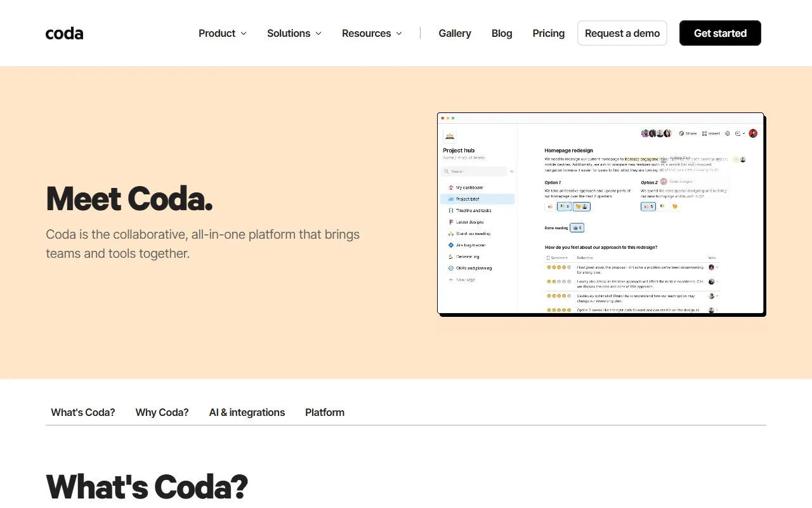The height and width of the screenshot is (508, 812).
Task: Click the Get started button
Action: 720,33
